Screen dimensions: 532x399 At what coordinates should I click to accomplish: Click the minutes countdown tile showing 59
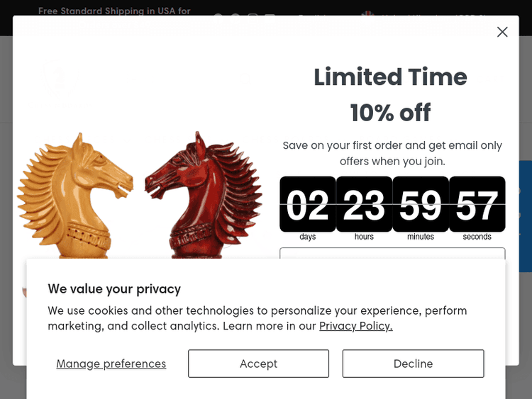421,204
